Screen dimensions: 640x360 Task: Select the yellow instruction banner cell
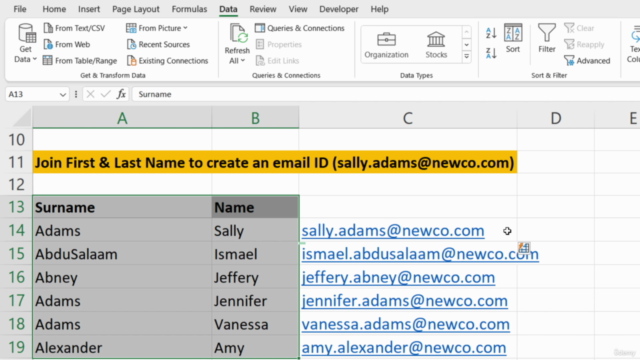point(275,162)
